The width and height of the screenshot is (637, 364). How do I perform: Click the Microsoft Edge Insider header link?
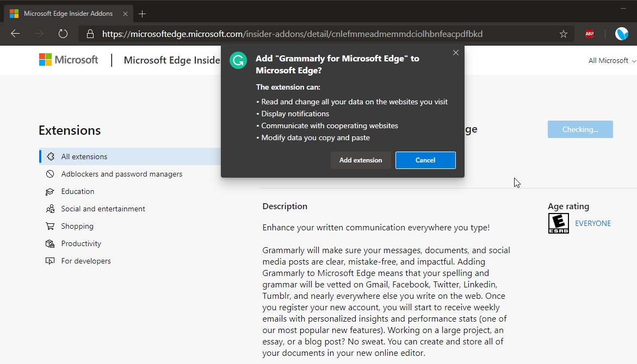point(172,60)
